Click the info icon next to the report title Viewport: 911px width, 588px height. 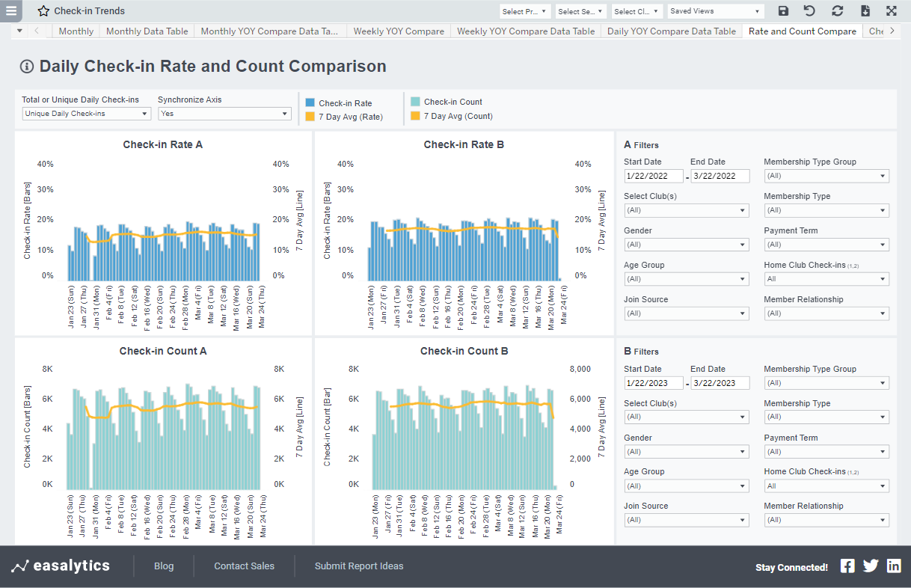(28, 66)
